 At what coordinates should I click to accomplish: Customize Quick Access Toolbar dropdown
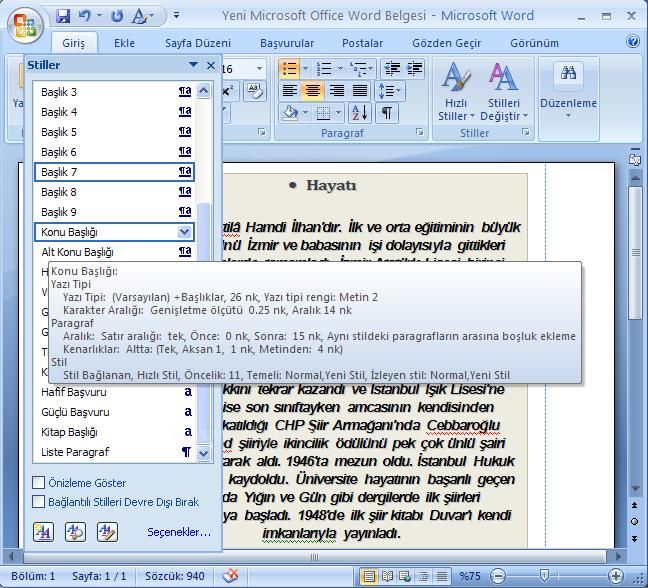[x=176, y=16]
